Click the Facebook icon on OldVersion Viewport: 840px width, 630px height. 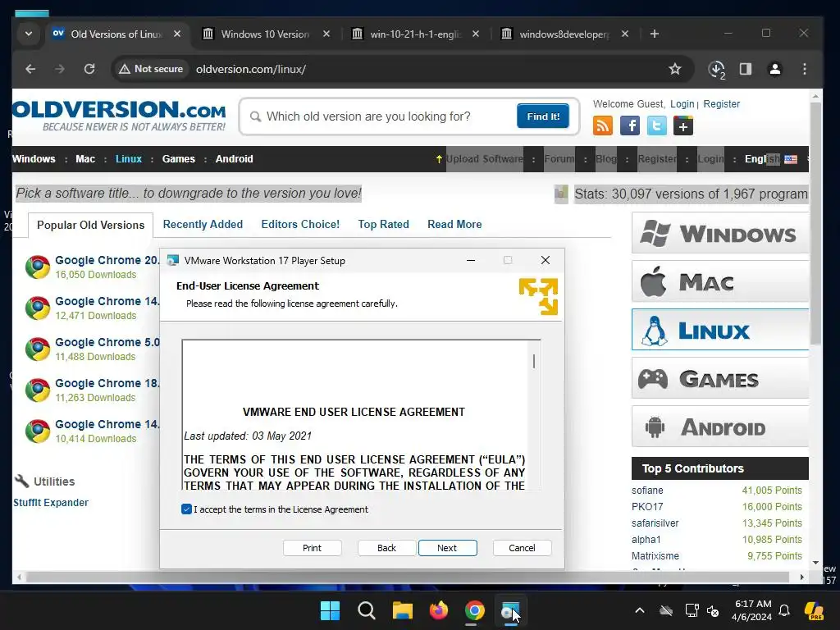click(x=629, y=126)
